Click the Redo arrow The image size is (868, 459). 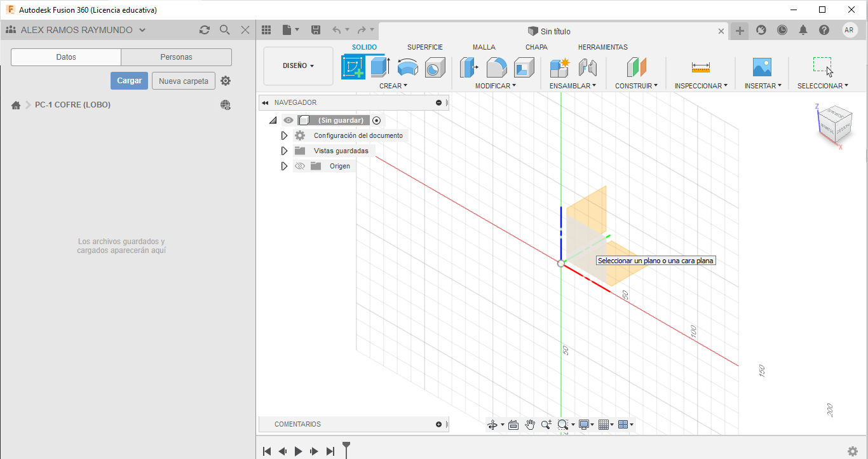(362, 30)
